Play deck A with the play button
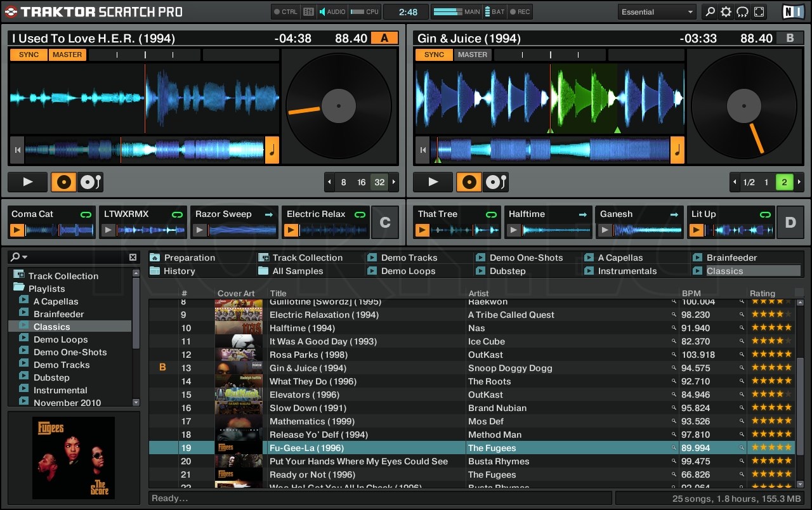 (x=27, y=182)
